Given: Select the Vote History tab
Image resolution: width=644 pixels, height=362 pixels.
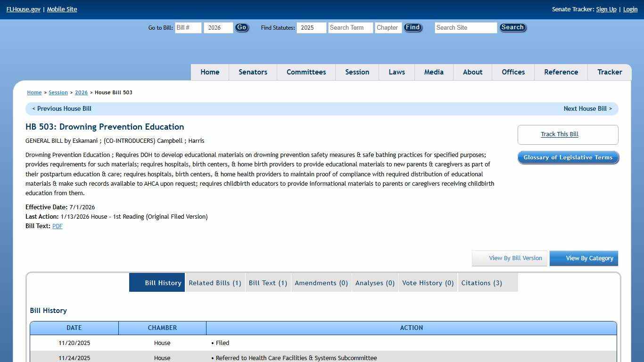Looking at the screenshot, I should tap(428, 283).
